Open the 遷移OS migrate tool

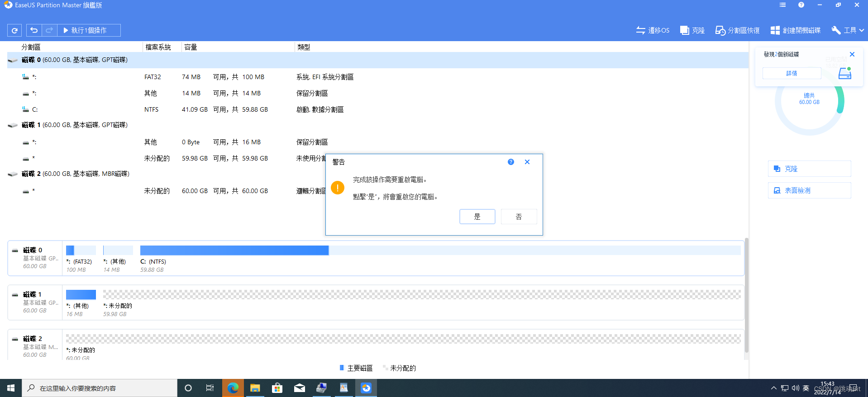652,30
